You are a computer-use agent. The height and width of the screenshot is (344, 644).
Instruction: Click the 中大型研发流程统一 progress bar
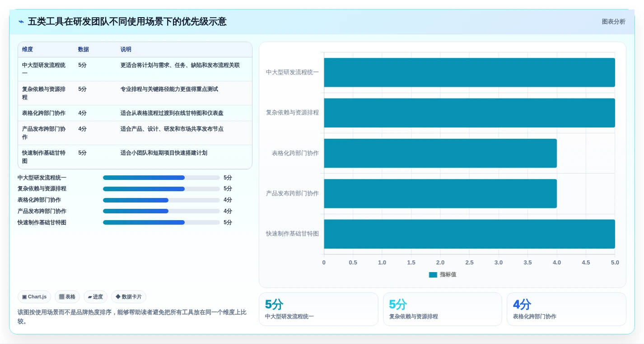(x=161, y=178)
